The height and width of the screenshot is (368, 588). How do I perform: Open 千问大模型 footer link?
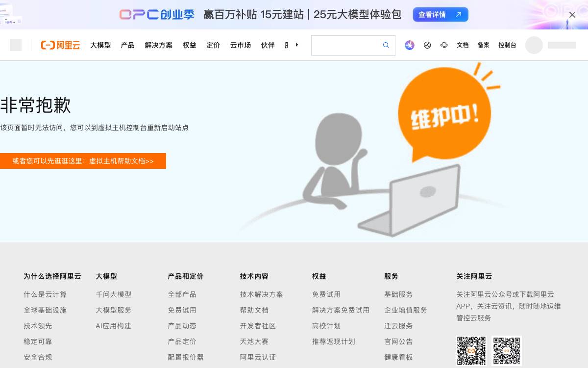pos(114,294)
